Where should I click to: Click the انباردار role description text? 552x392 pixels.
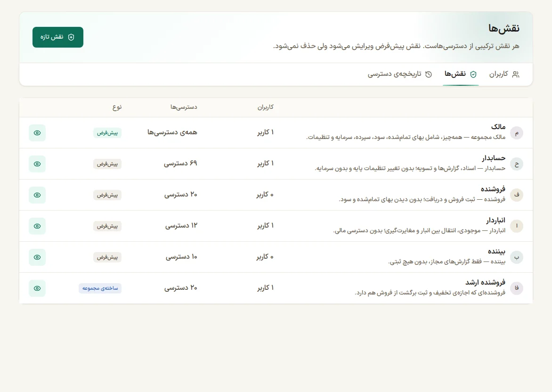pos(419,231)
